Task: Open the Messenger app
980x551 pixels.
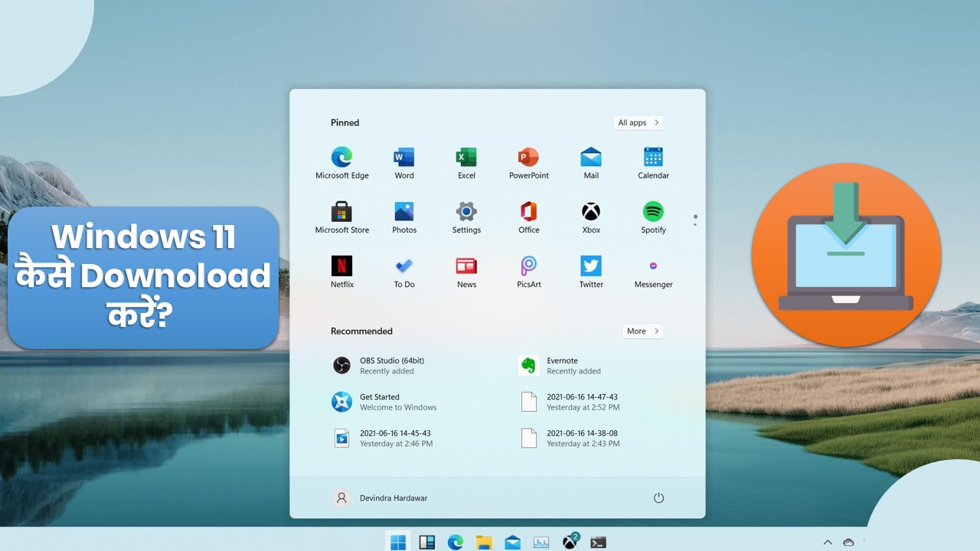Action: pos(653,272)
